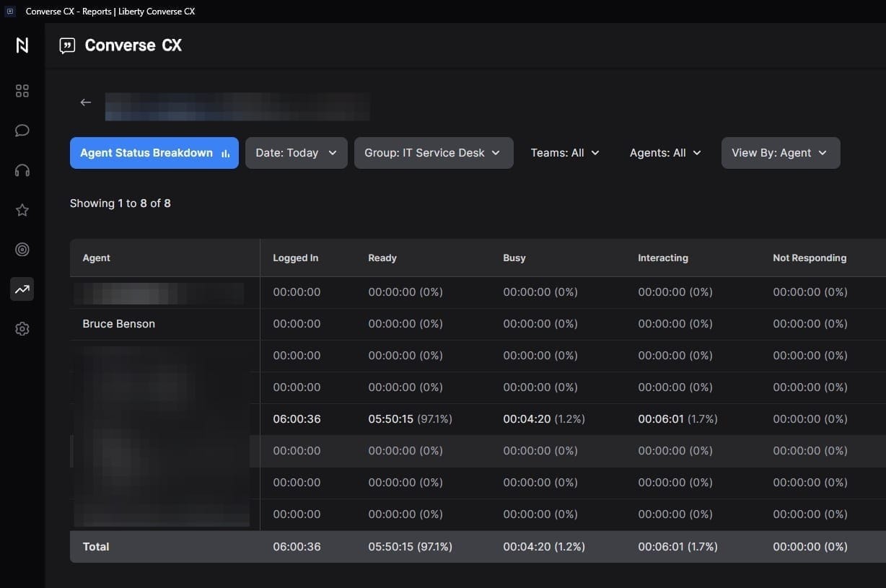Open the settings gear in sidebar
This screenshot has height=588, width=886.
point(22,329)
